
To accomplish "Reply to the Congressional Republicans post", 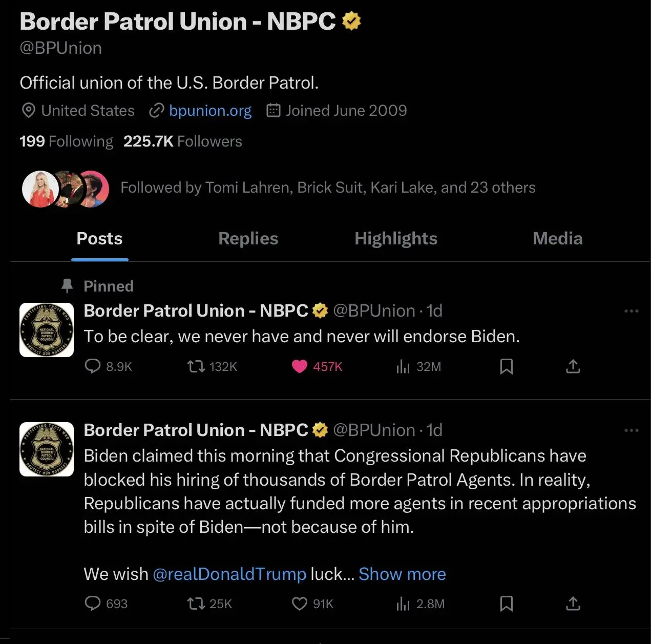I will tap(93, 604).
